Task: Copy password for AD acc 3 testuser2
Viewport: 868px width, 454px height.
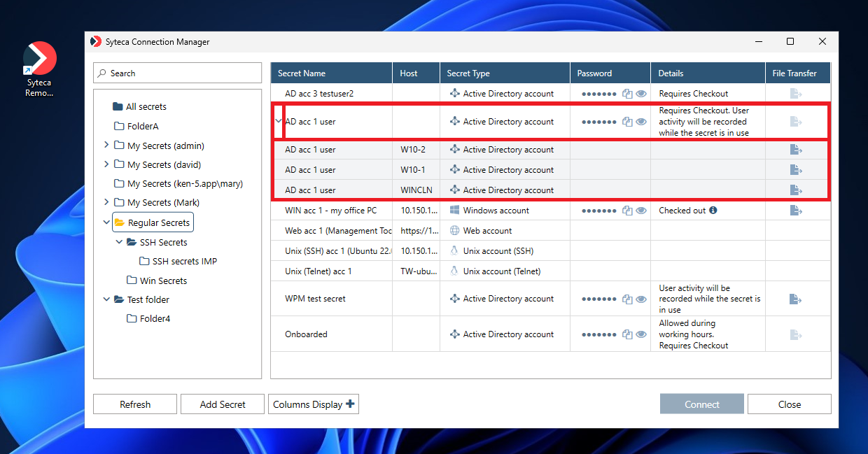Action: (x=628, y=94)
